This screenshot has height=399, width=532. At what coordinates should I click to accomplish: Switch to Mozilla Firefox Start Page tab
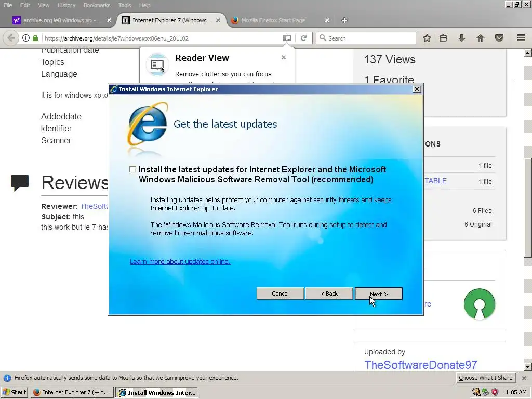tap(273, 20)
